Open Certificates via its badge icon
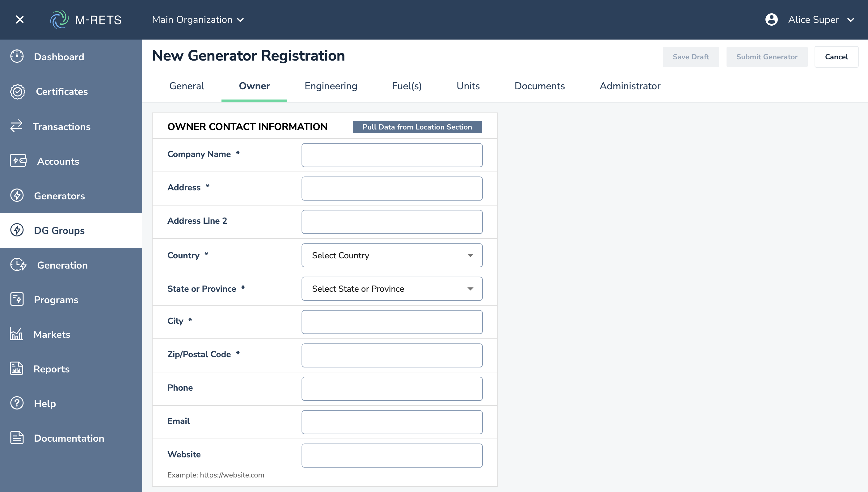868x492 pixels. click(x=18, y=91)
